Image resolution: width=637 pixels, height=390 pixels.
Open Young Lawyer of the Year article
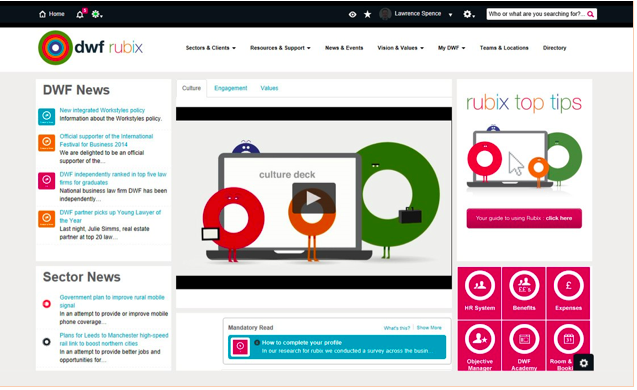click(110, 217)
